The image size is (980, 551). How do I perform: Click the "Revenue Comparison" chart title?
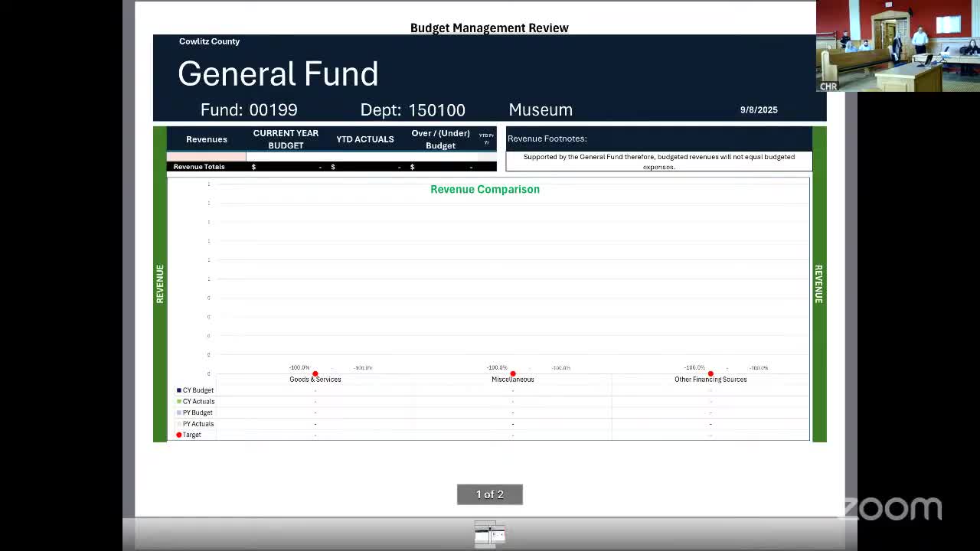coord(485,189)
